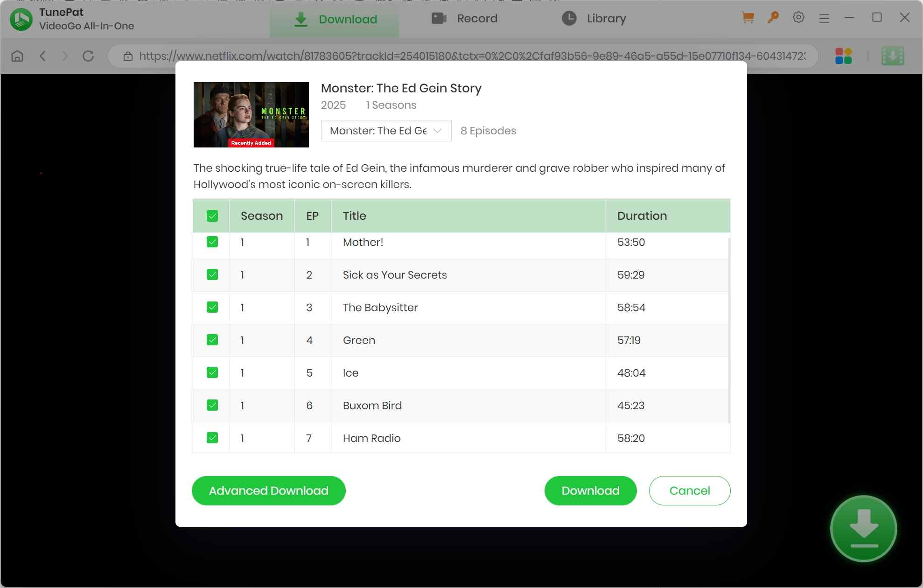
Task: Click the Monster show poster thumbnail
Action: point(251,114)
